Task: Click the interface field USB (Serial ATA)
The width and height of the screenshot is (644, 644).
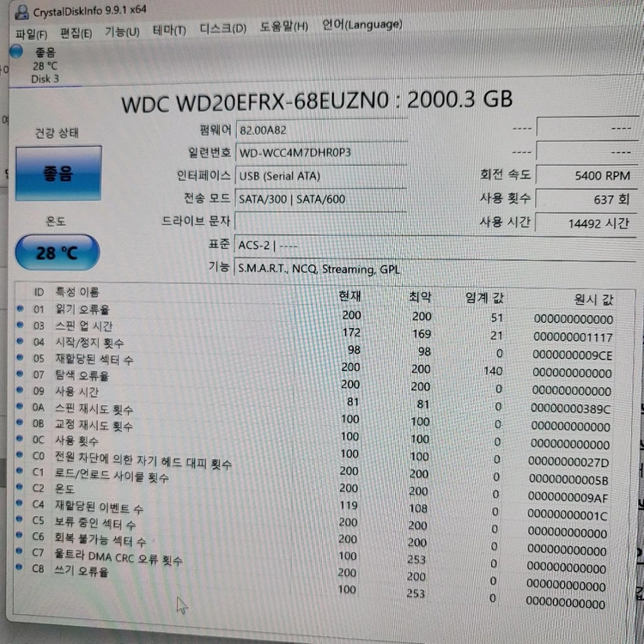Action: tap(321, 176)
